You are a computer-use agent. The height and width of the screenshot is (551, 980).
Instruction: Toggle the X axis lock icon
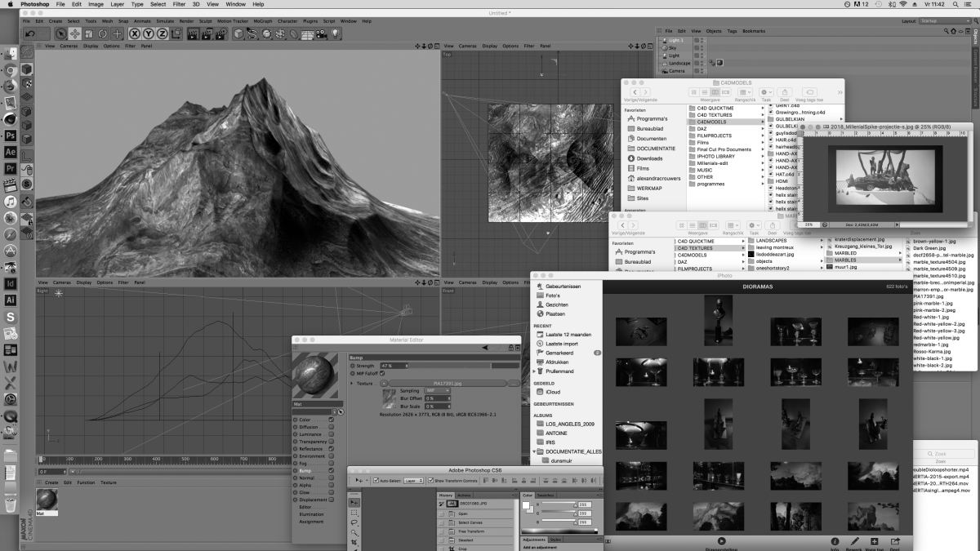136,33
